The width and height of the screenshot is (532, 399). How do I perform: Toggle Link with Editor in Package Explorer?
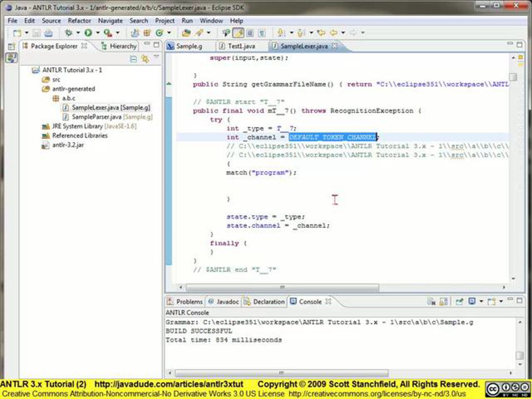(x=145, y=59)
